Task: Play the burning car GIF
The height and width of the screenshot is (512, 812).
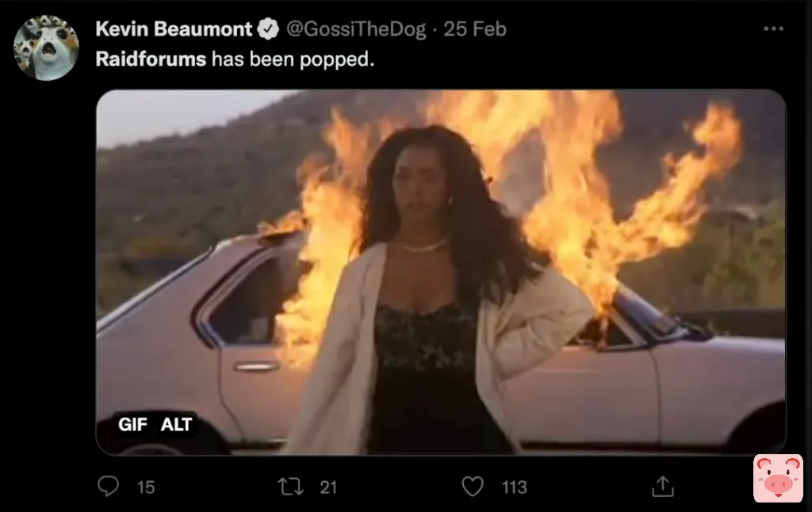Action: [441, 273]
